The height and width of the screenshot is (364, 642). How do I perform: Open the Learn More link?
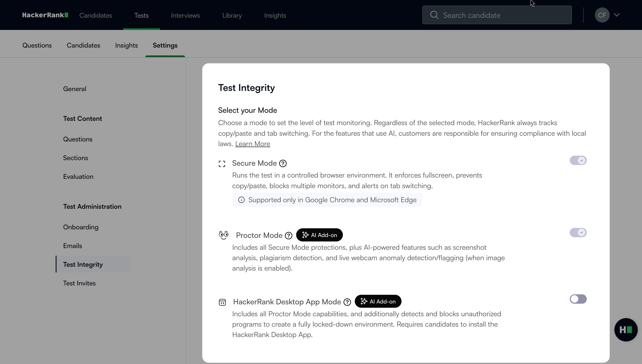(252, 144)
